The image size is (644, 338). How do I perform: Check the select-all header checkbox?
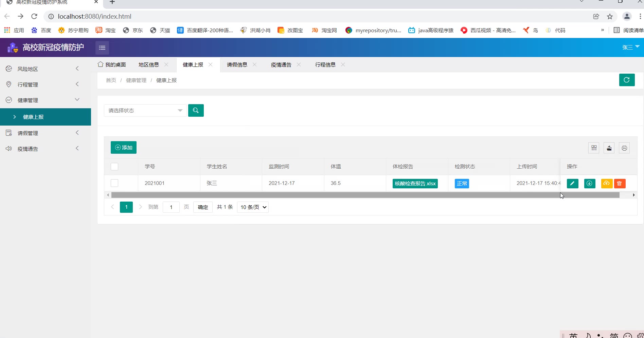click(x=114, y=167)
